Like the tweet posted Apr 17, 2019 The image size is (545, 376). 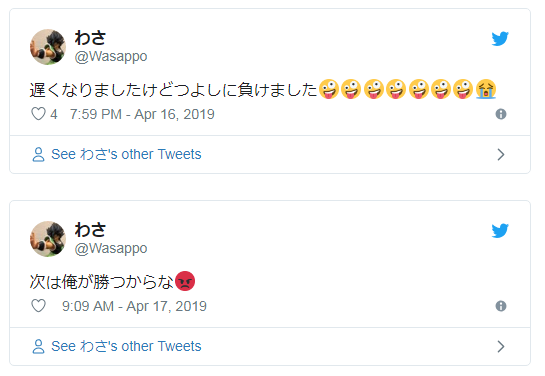[39, 306]
